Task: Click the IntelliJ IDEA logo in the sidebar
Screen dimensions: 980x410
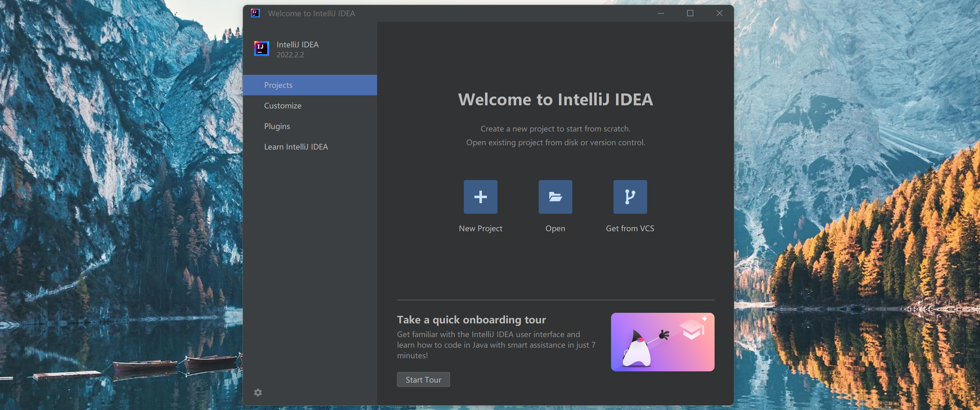Action: click(261, 49)
